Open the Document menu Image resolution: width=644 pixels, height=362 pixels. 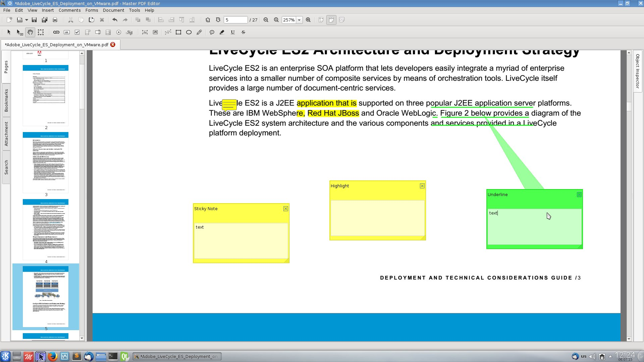click(113, 10)
